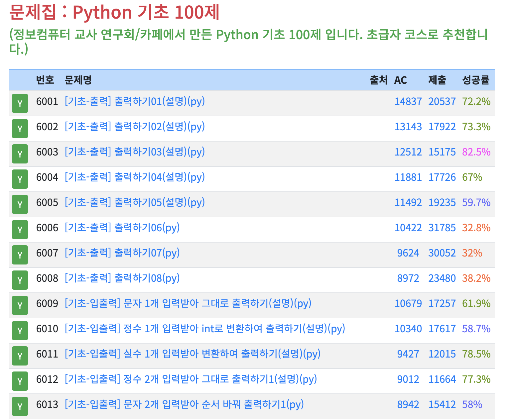Screen dimensions: 508x420
Task: Click the 제출 column header
Action: tap(437, 80)
